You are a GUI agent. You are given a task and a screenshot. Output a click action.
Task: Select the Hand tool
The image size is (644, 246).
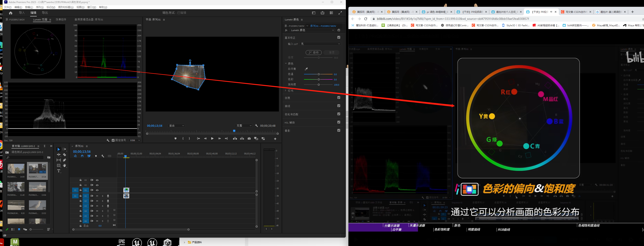click(65, 165)
